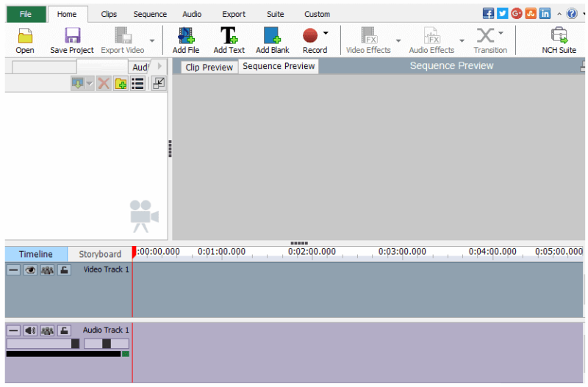Collapse Video Track 1 with minus button
Viewport: 588px width, 387px height.
(13, 270)
